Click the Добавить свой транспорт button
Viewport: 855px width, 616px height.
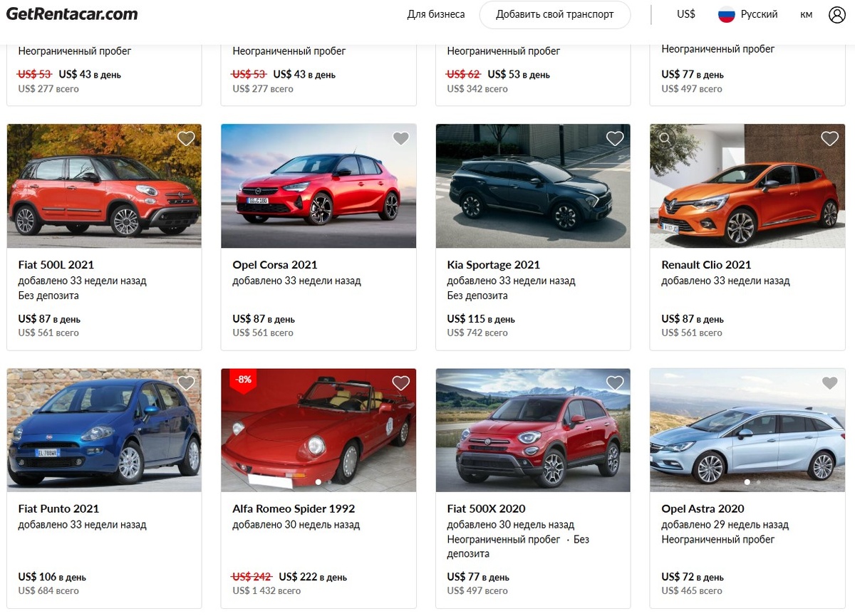coord(555,14)
